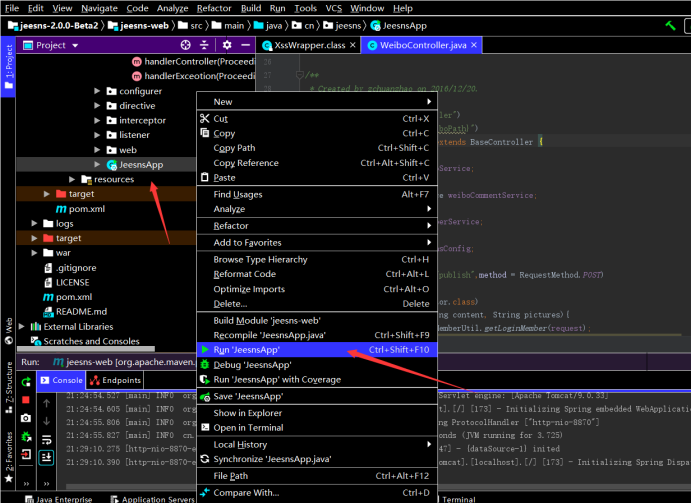Open the New submenu in context menu
The width and height of the screenshot is (692, 504).
point(317,102)
